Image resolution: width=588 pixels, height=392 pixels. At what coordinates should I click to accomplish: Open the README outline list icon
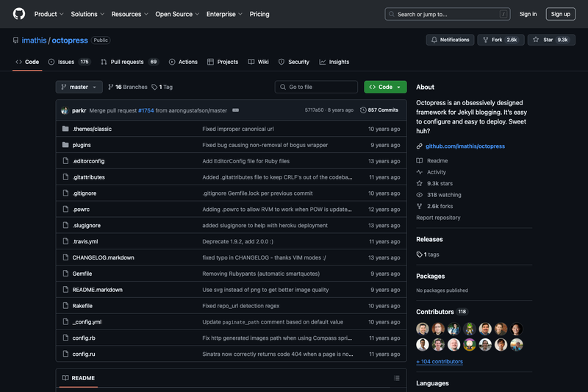tap(396, 378)
